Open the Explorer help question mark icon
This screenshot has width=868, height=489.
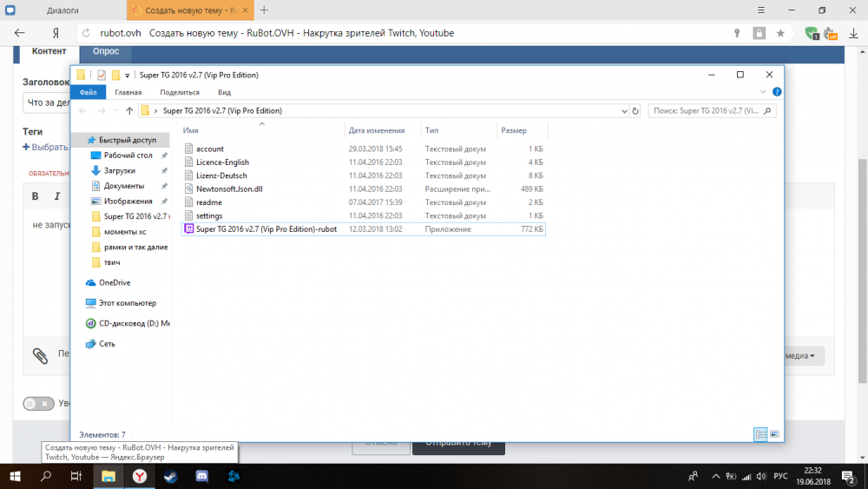[776, 92]
